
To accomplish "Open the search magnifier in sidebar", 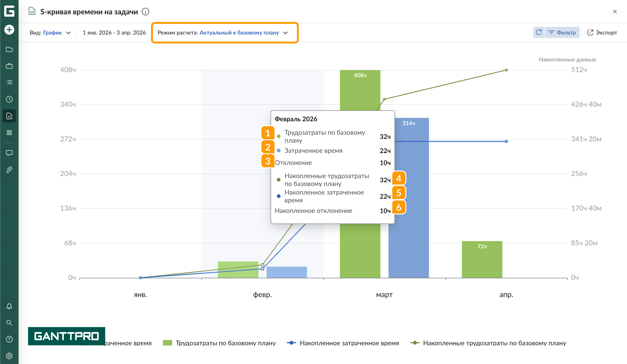I will (9, 323).
